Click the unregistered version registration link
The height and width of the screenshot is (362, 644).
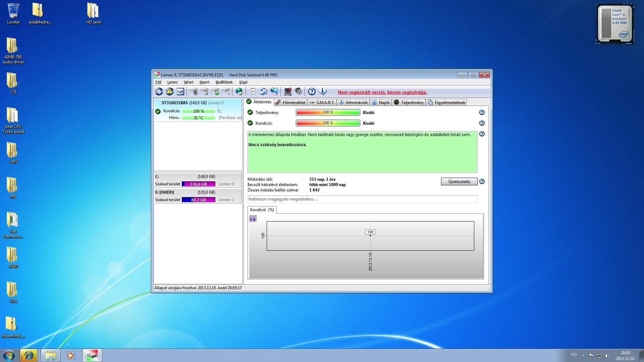point(382,93)
